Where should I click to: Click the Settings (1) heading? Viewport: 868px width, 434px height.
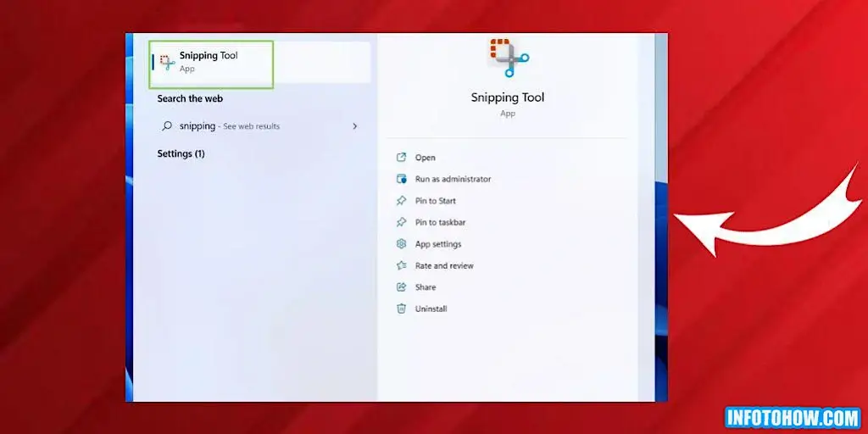tap(181, 153)
